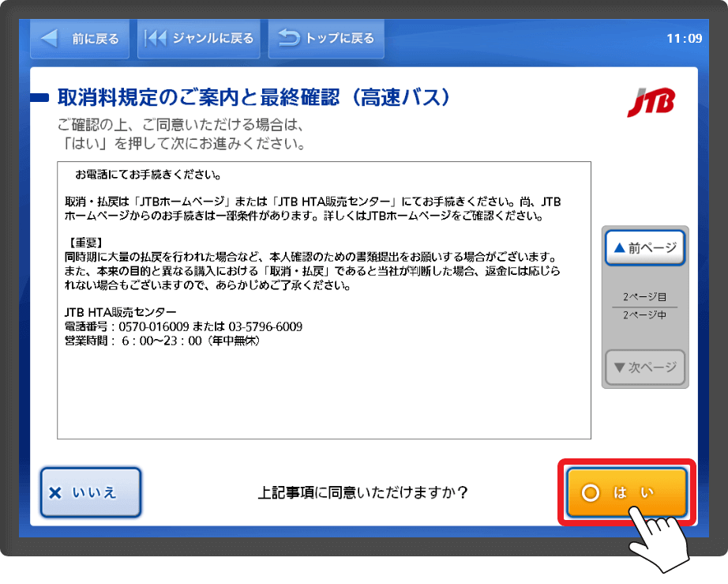Agree by pressing the orange はい button
This screenshot has width=728, height=584.
(627, 492)
